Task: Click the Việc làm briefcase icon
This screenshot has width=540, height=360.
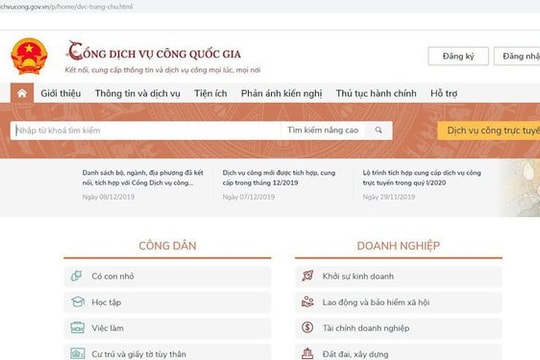Action: pos(77,328)
